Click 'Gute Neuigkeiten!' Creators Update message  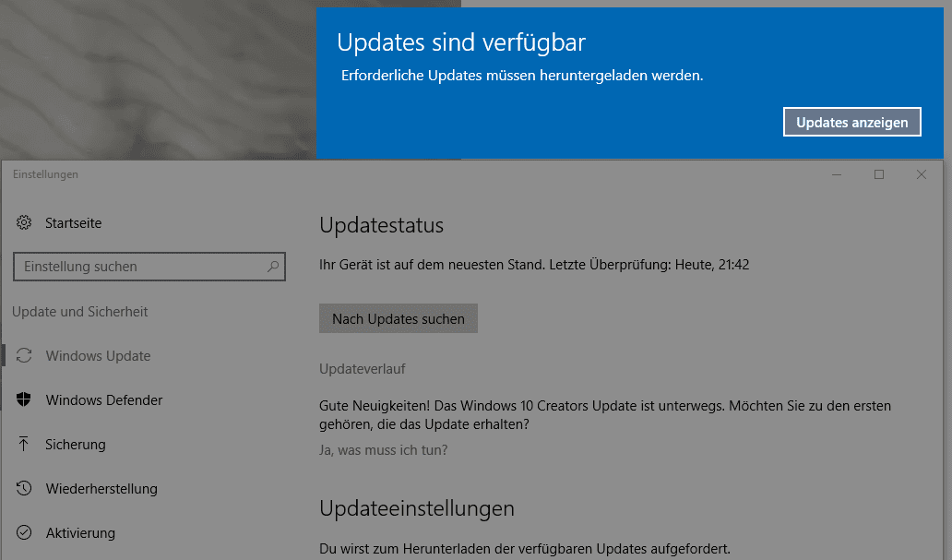tap(605, 415)
